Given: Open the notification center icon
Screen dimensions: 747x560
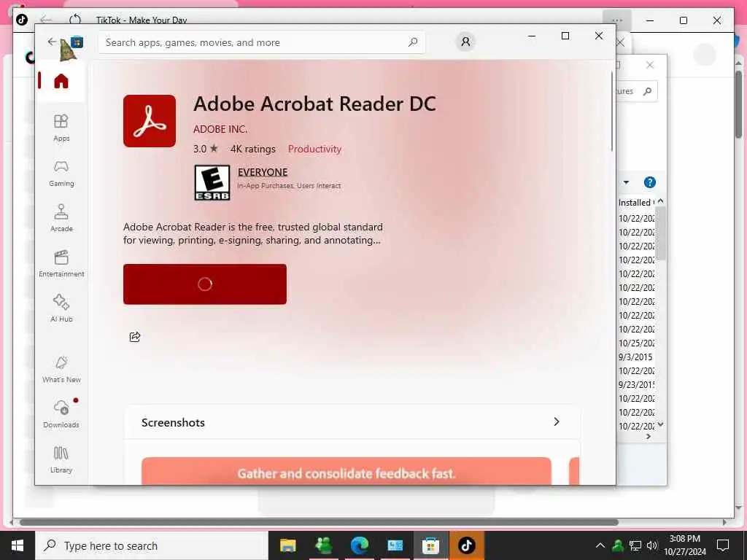Looking at the screenshot, I should (x=723, y=545).
